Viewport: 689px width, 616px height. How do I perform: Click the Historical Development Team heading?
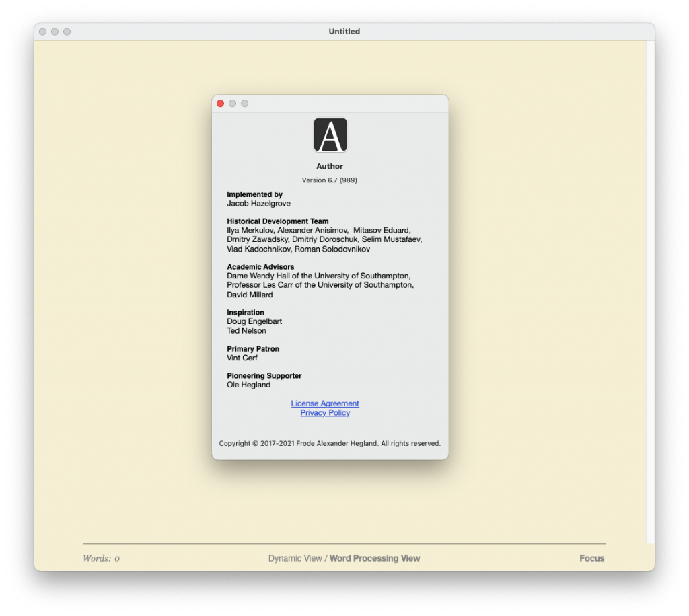click(x=277, y=221)
